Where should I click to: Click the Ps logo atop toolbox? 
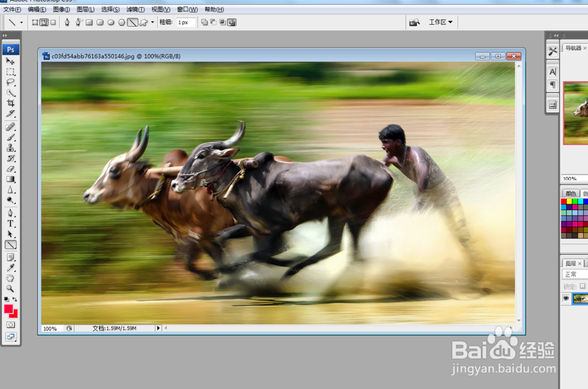11,49
